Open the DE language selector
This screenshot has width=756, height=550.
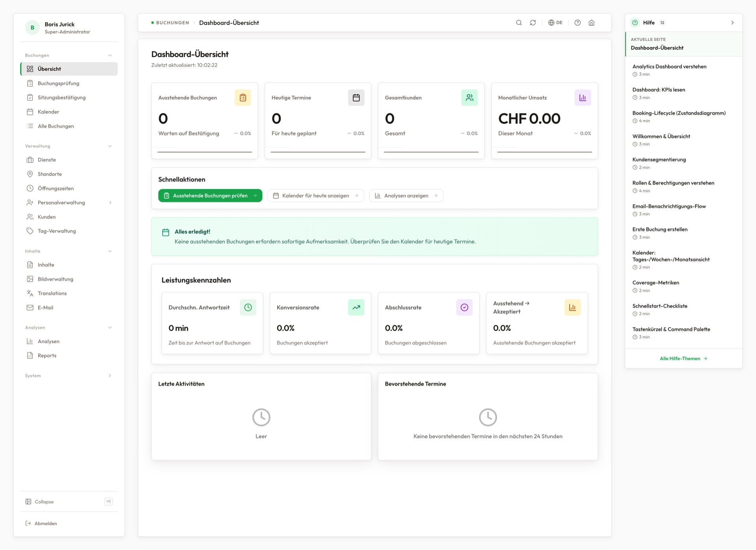pos(555,22)
